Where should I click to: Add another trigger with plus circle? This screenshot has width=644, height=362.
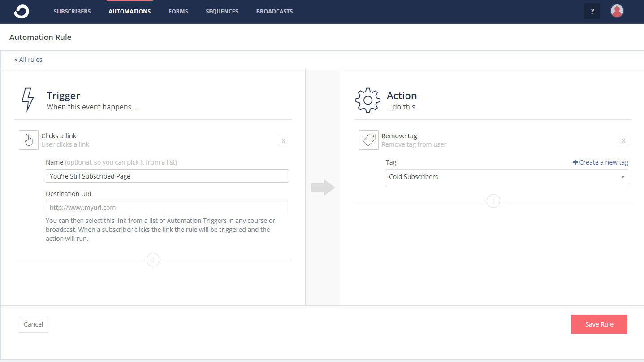153,260
